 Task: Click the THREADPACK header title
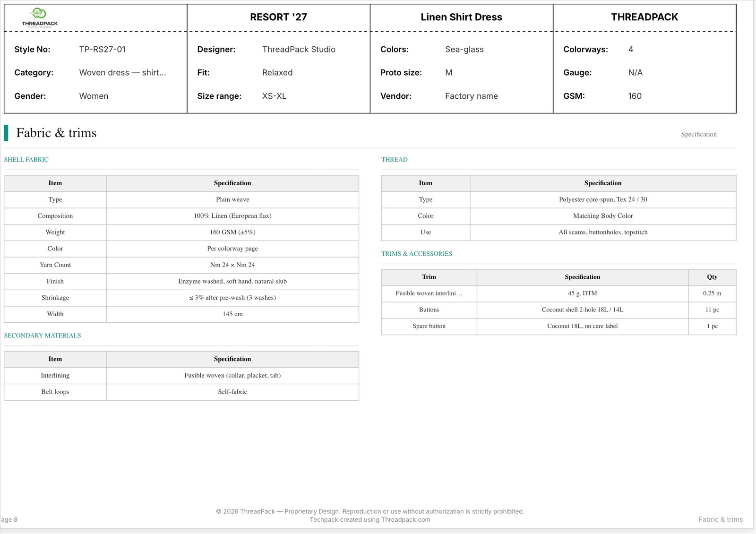644,17
